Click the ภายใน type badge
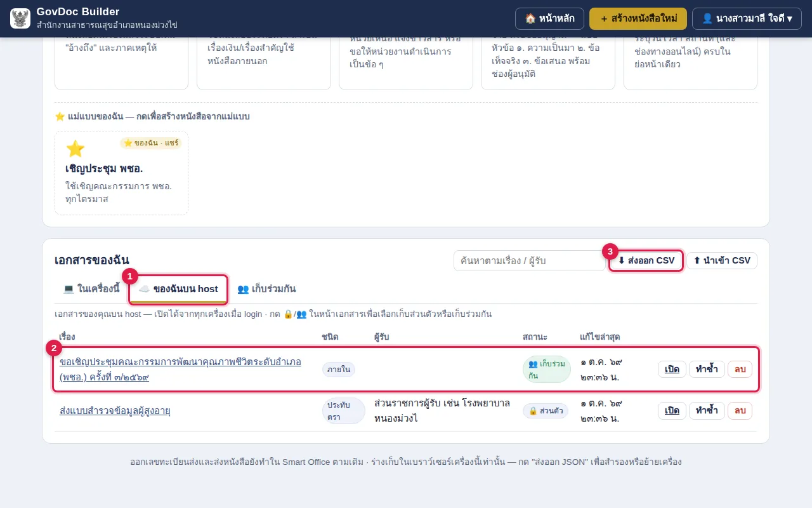 click(x=339, y=370)
